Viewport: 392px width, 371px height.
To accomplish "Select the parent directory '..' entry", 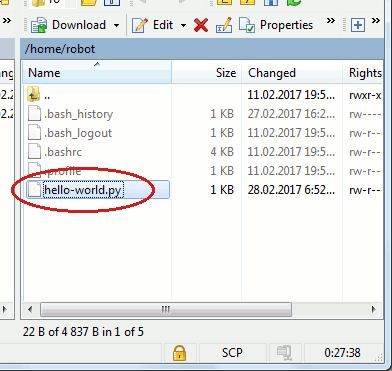I will [x=47, y=95].
